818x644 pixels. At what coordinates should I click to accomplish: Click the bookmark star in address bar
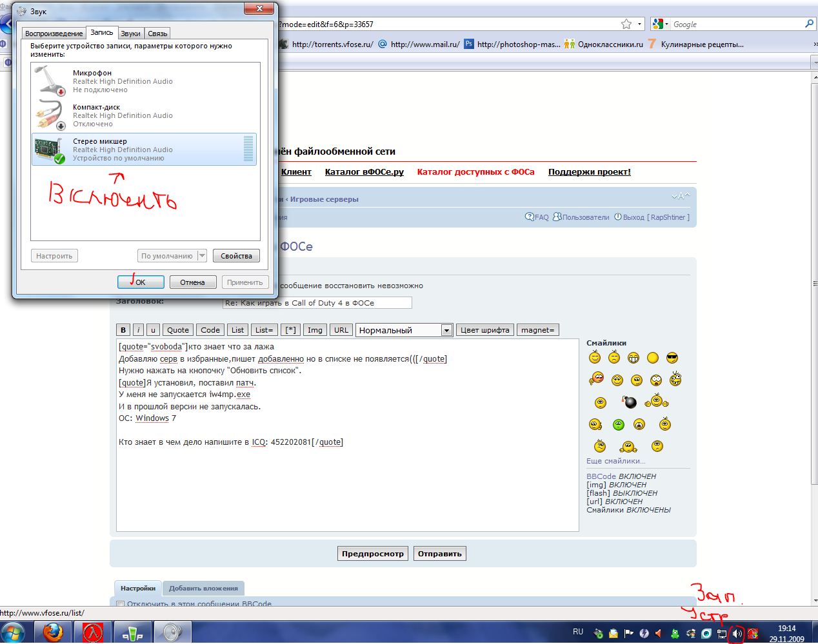pyautogui.click(x=626, y=24)
